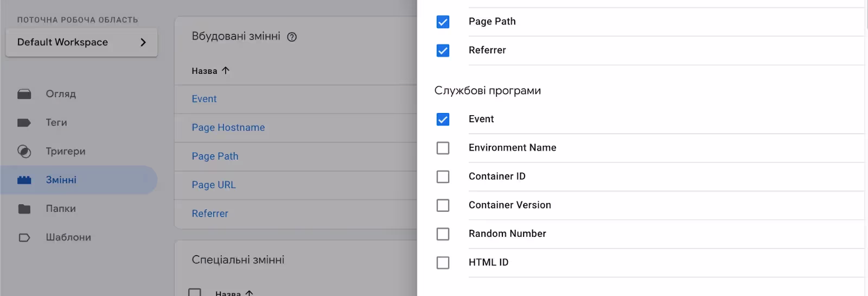Screen dimensions: 868x296
Task: Sort Спеціальні змінні by Назва arrow
Action: click(249, 293)
